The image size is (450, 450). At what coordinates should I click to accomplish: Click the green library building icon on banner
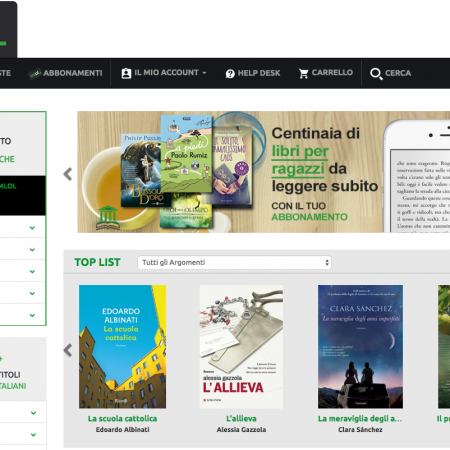107,218
